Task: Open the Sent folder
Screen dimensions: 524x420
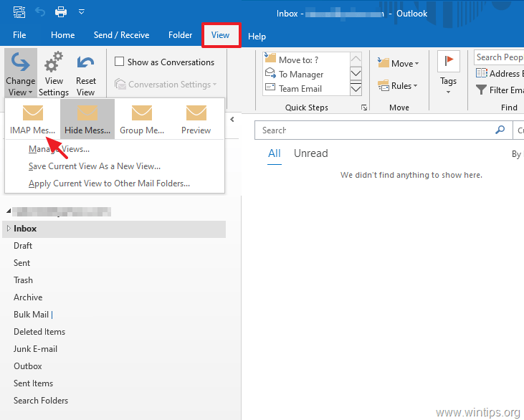Action: (22, 263)
